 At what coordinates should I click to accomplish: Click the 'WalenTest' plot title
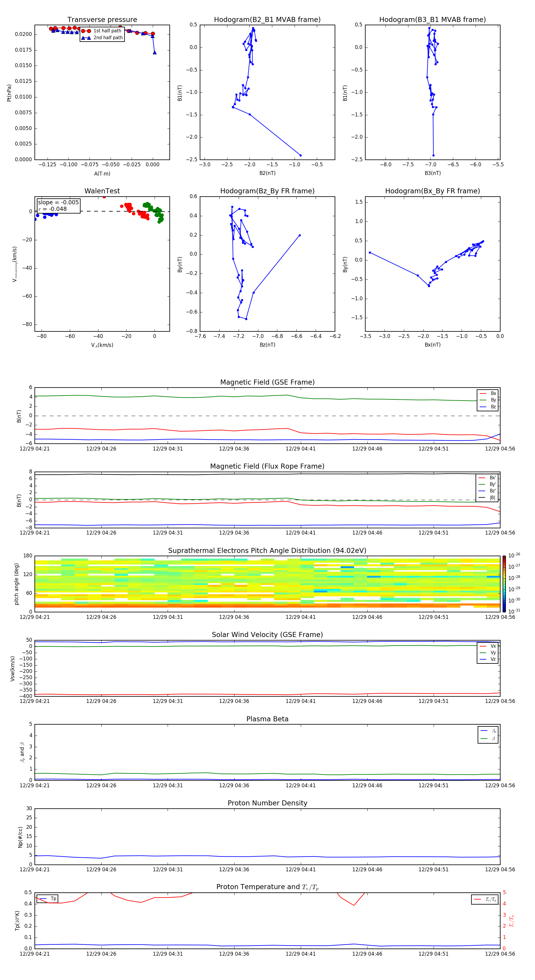coord(102,191)
